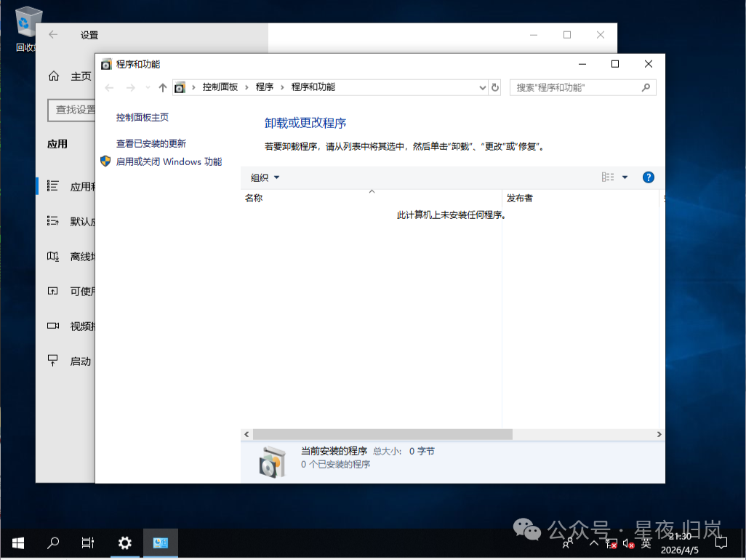This screenshot has height=560, width=746.
Task: Click the refresh icon in the address bar
Action: click(495, 87)
